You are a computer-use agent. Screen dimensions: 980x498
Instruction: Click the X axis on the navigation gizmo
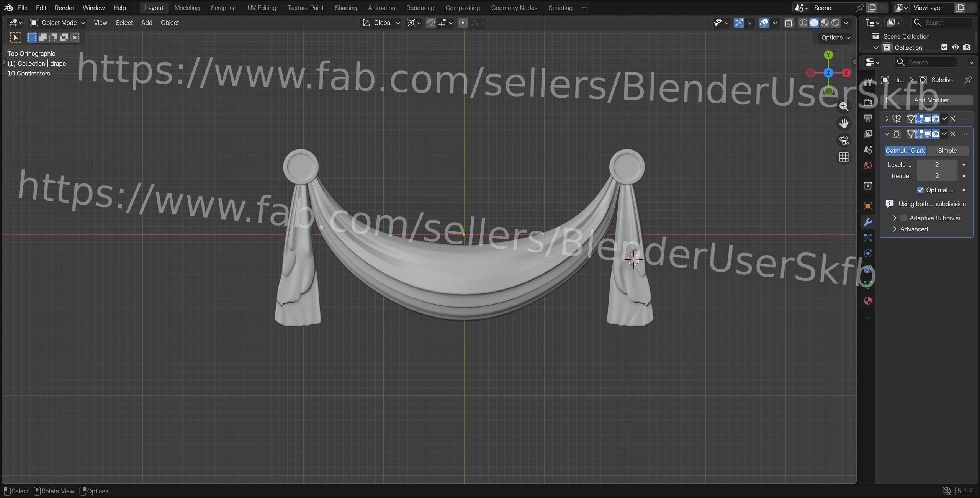[x=846, y=73]
